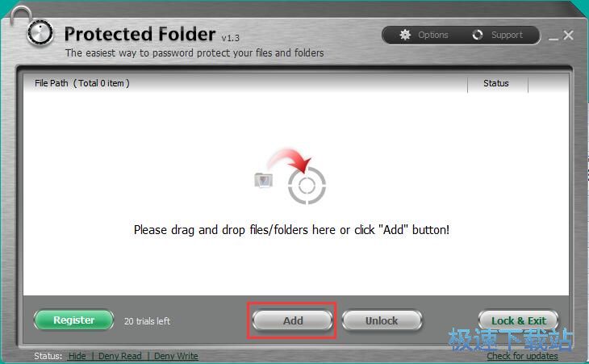This screenshot has width=589, height=364.
Task: Toggle the Deny Write status link
Action: pyautogui.click(x=176, y=356)
